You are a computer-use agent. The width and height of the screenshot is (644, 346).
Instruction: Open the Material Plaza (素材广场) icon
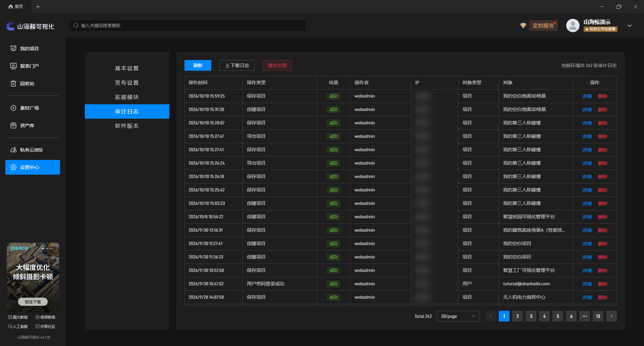coord(13,108)
